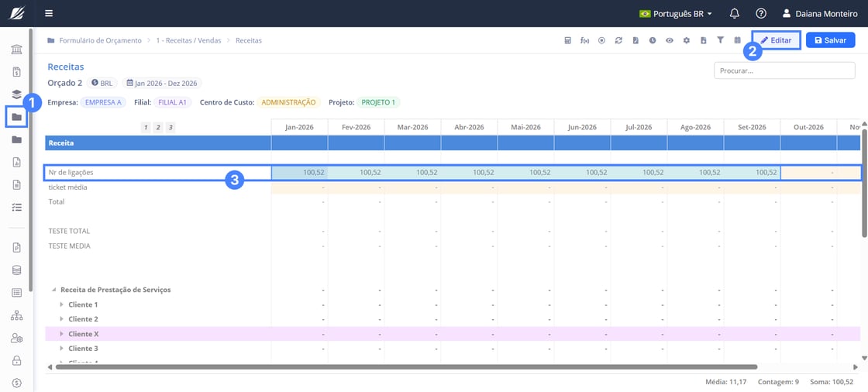Click the database cylinder icon in the sidebar
The image size is (868, 392).
click(x=16, y=270)
